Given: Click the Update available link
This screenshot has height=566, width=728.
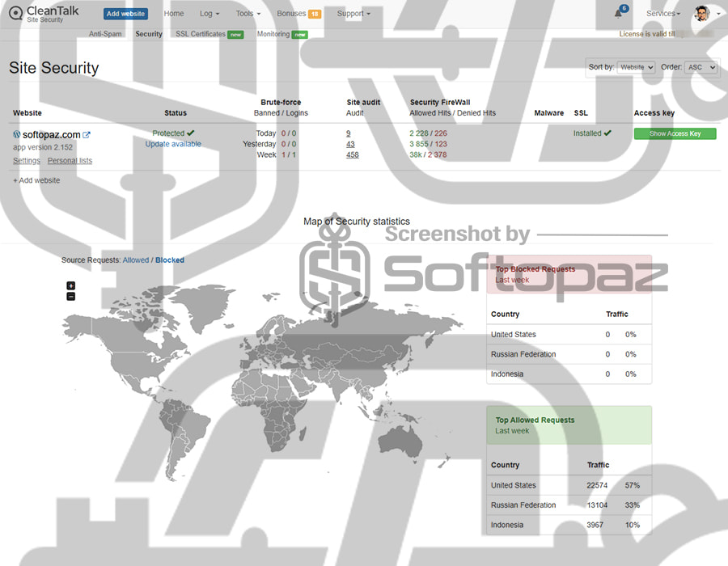Looking at the screenshot, I should (x=173, y=144).
